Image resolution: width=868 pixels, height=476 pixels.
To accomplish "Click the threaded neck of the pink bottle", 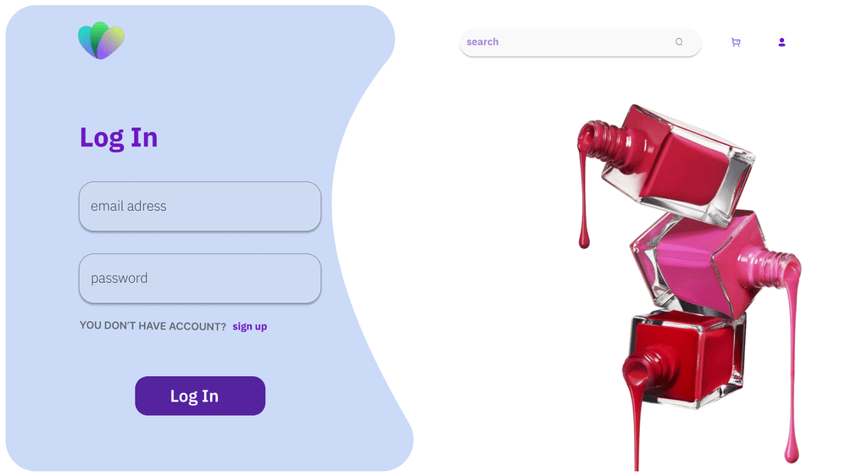I will click(x=771, y=265).
